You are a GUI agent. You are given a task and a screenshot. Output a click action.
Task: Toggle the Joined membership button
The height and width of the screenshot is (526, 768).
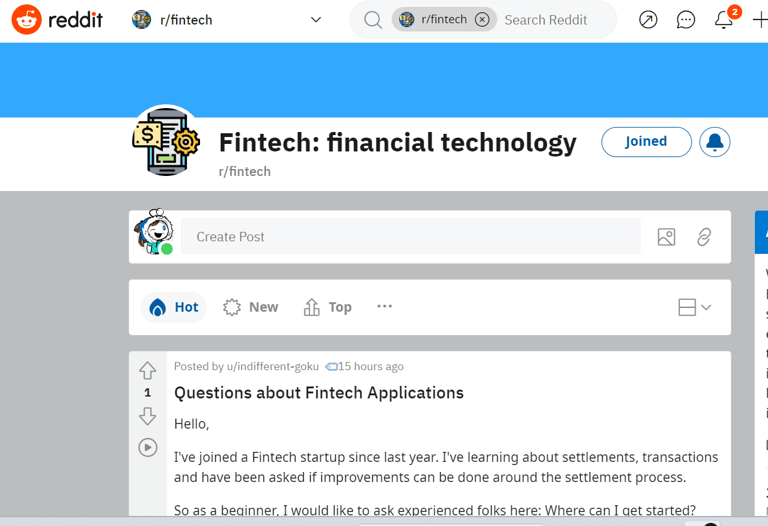[x=646, y=142]
